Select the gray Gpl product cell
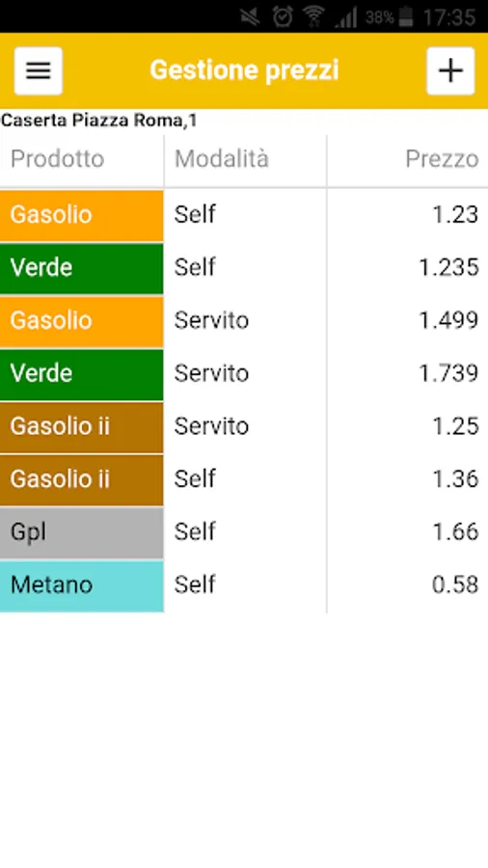Screen dimensions: 488x868 (x=81, y=532)
